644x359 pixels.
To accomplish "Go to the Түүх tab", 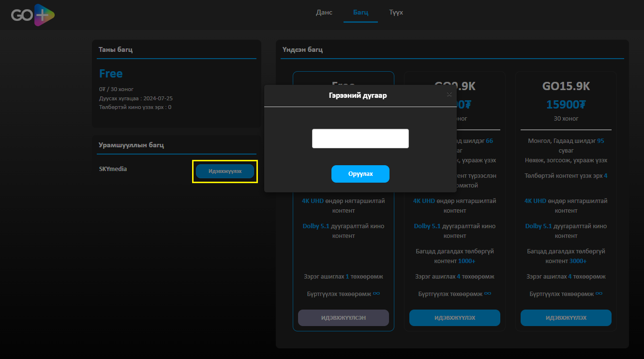I will pyautogui.click(x=396, y=12).
